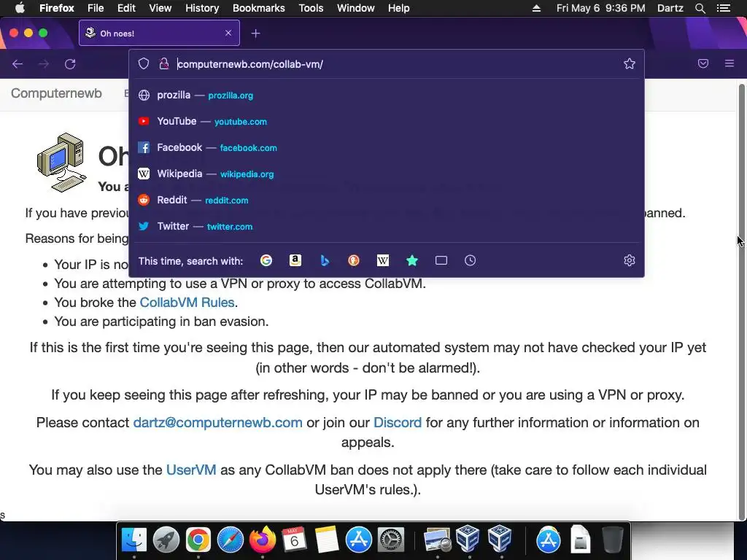Open the tracking protection shield icon
This screenshot has width=747, height=560.
pos(144,64)
